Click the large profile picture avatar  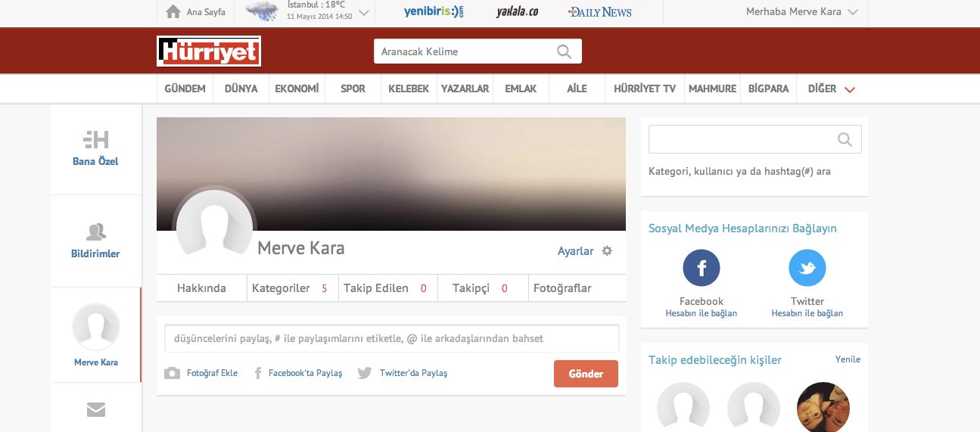pos(214,225)
